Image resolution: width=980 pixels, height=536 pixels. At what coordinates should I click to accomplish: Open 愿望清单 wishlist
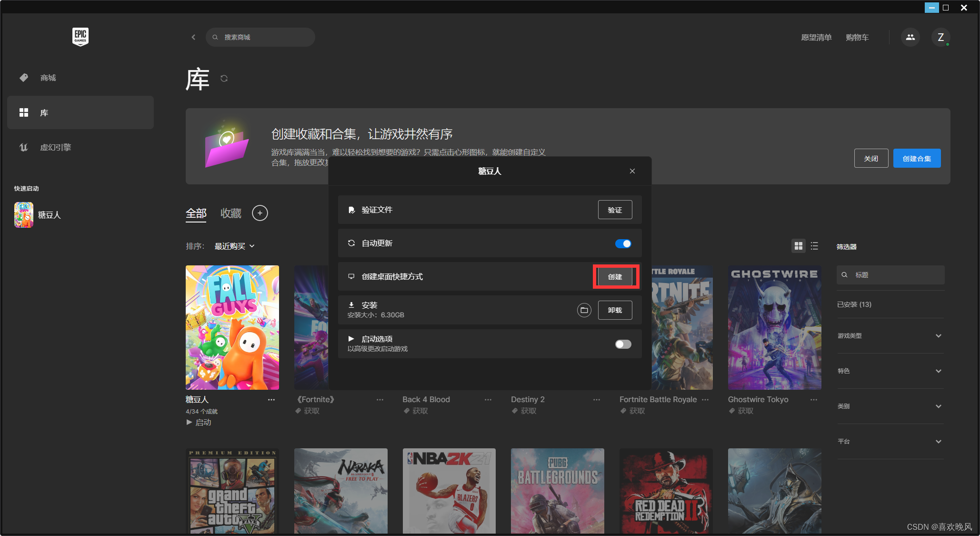816,38
